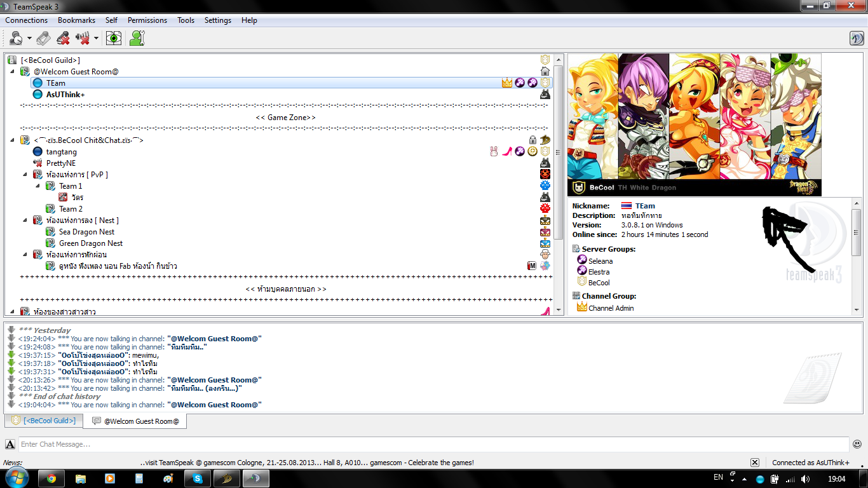The height and width of the screenshot is (488, 868).
Task: Click the red monster icon on Team 2 row
Action: 545,208
